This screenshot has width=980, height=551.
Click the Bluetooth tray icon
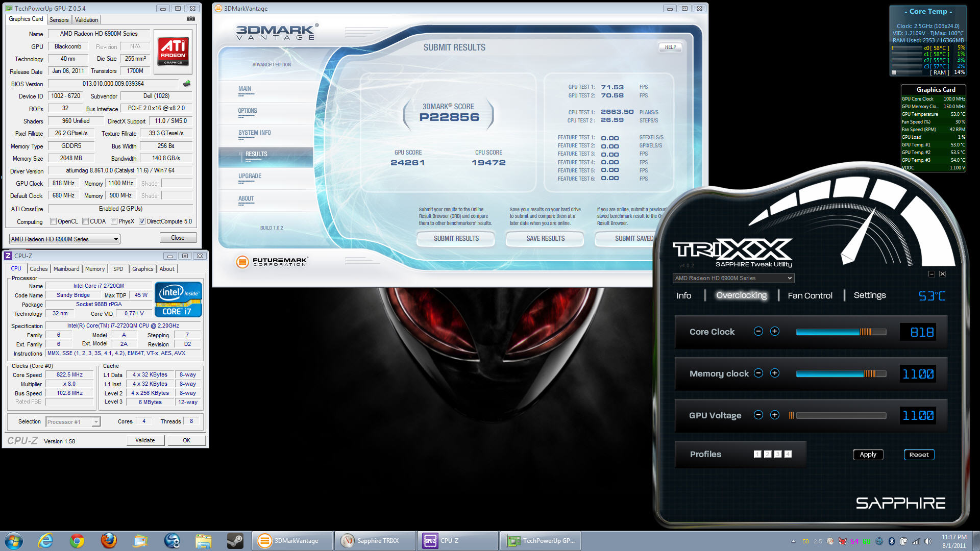[892, 541]
